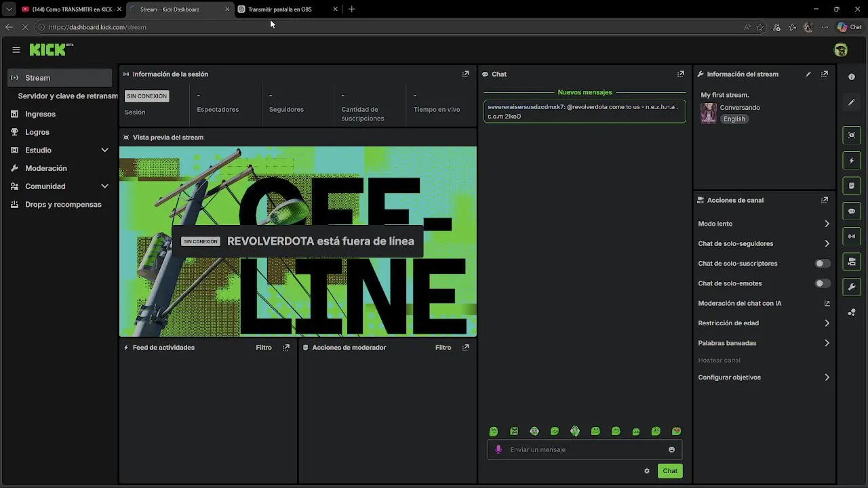The height and width of the screenshot is (488, 868).
Task: Click the green Chat send button
Action: click(x=670, y=471)
